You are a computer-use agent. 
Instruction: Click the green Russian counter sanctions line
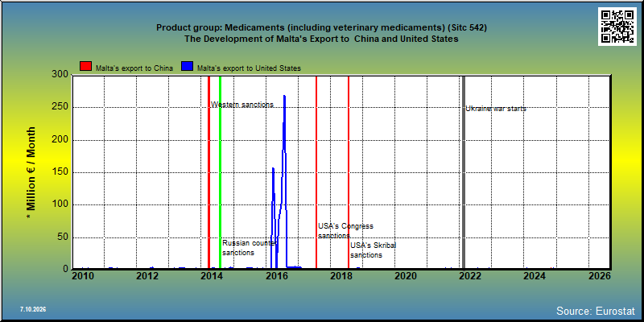tap(220, 172)
